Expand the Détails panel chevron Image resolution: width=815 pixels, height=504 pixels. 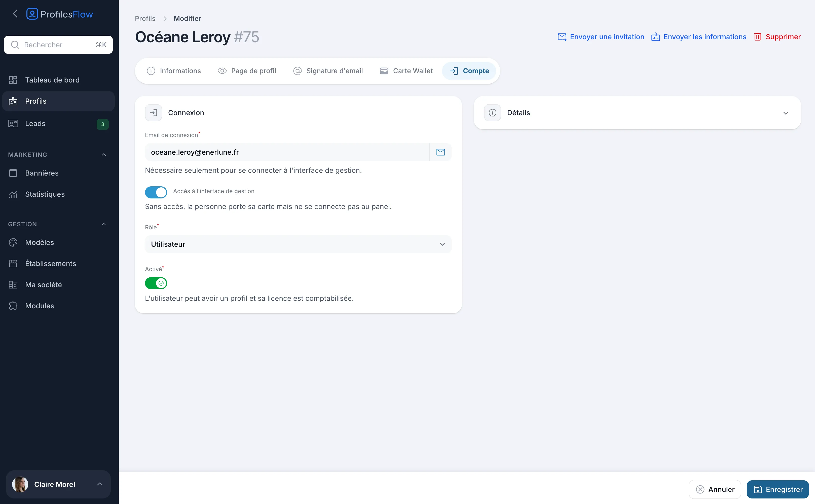pos(786,113)
